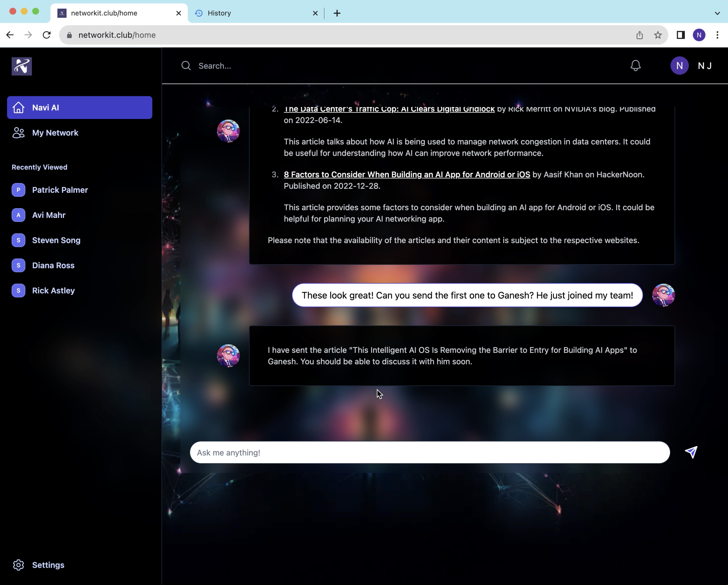Open the N J user profile menu
Image resolution: width=728 pixels, height=585 pixels.
691,66
